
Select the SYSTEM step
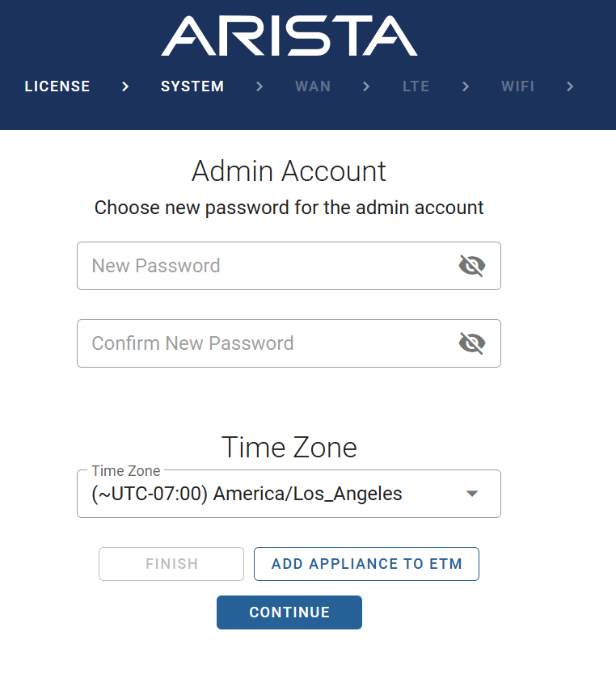pyautogui.click(x=192, y=86)
